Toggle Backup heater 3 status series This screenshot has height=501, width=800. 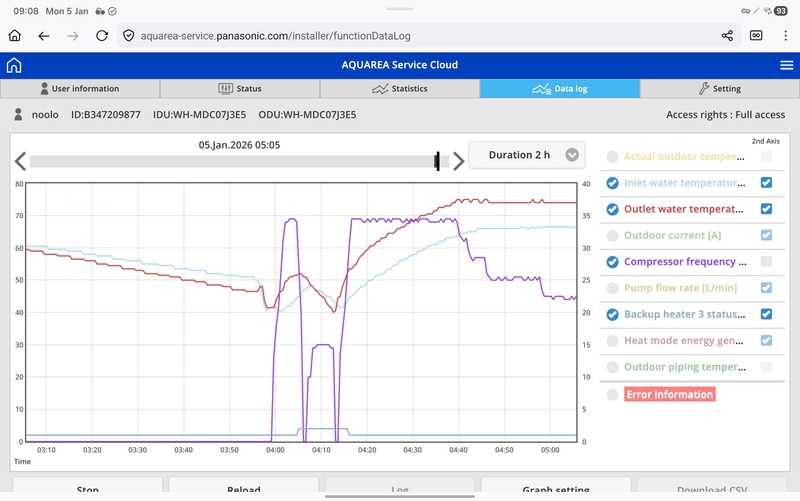click(612, 314)
